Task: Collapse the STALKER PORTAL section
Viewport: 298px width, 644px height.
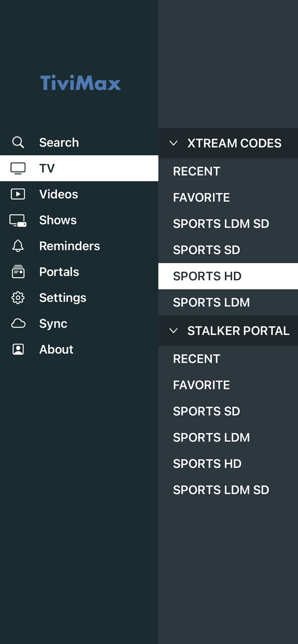Action: point(174,331)
